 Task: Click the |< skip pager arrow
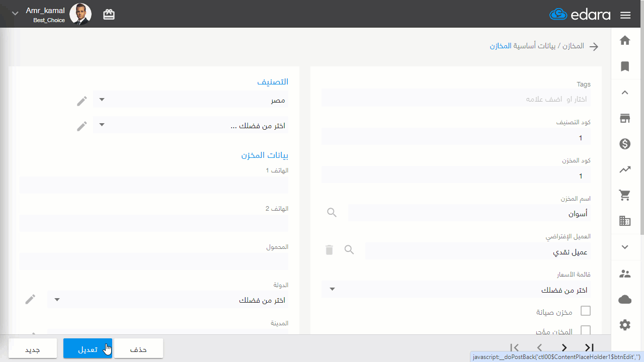514,347
